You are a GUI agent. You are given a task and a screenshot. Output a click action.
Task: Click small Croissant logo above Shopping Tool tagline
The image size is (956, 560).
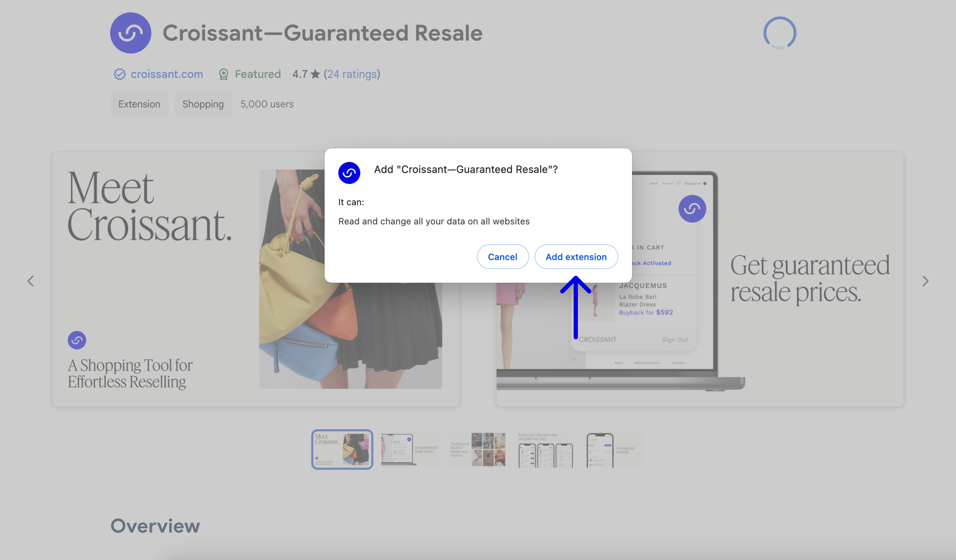(77, 340)
